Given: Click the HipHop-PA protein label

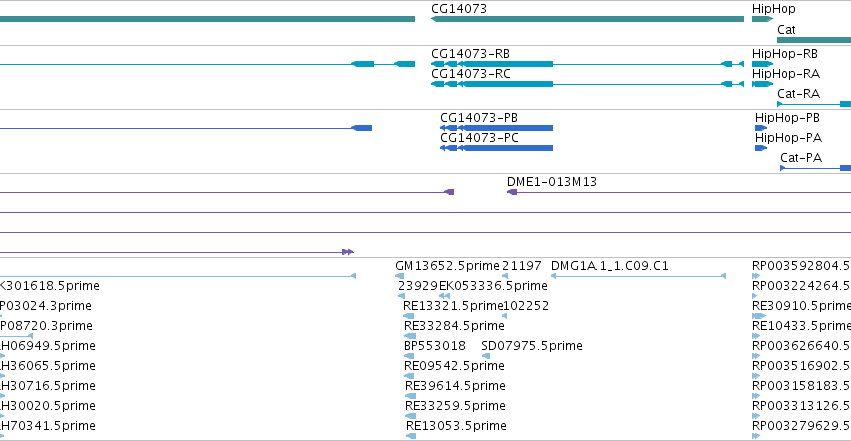Looking at the screenshot, I should (x=788, y=138).
